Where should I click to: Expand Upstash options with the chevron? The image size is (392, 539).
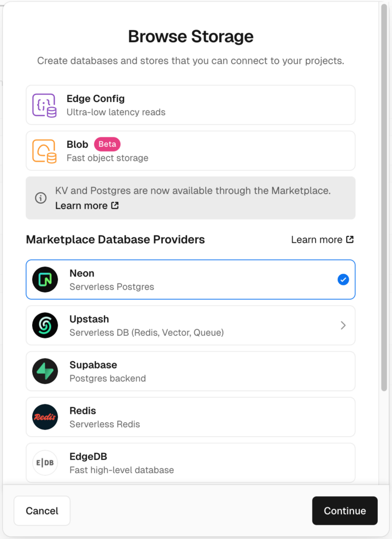[x=343, y=325]
